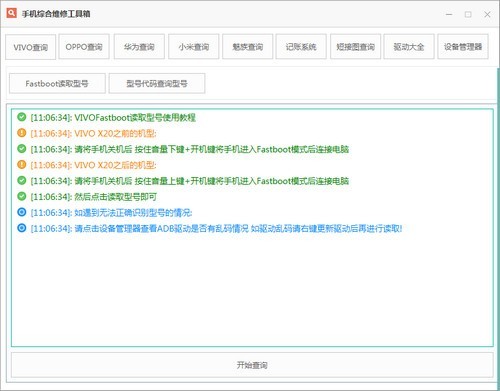The height and width of the screenshot is (391, 500).
Task: Select log text VIVOFastboot读取型号使用教程
Action: (135, 117)
